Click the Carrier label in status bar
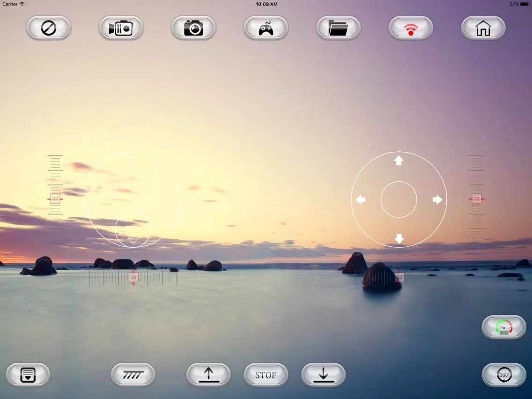 (10, 4)
